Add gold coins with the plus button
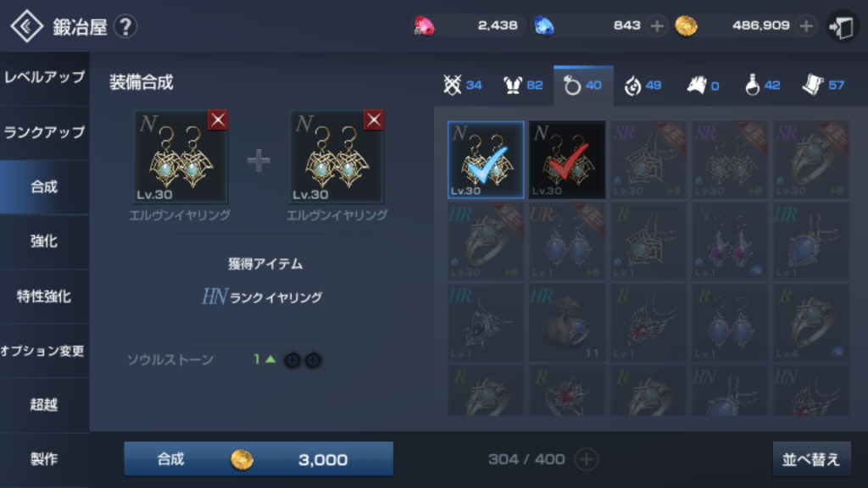The image size is (868, 488). [x=806, y=26]
